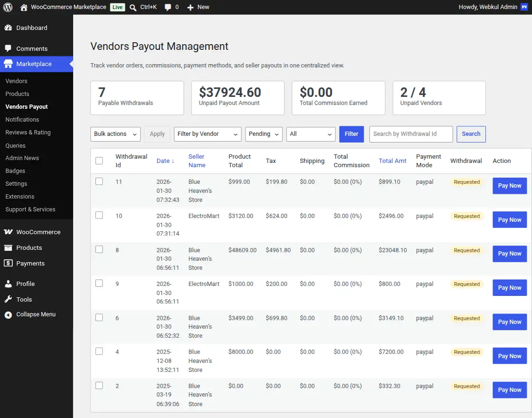Open Notifications in the Marketplace submenu

(22, 120)
